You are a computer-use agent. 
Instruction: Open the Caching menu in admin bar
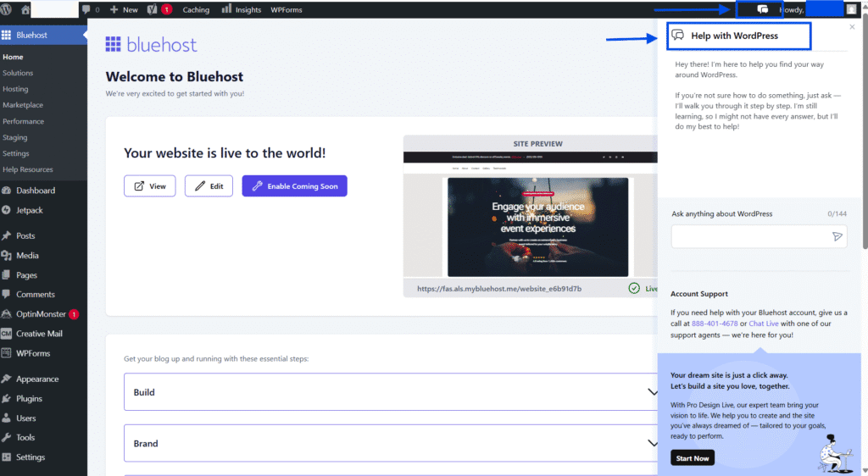(196, 9)
